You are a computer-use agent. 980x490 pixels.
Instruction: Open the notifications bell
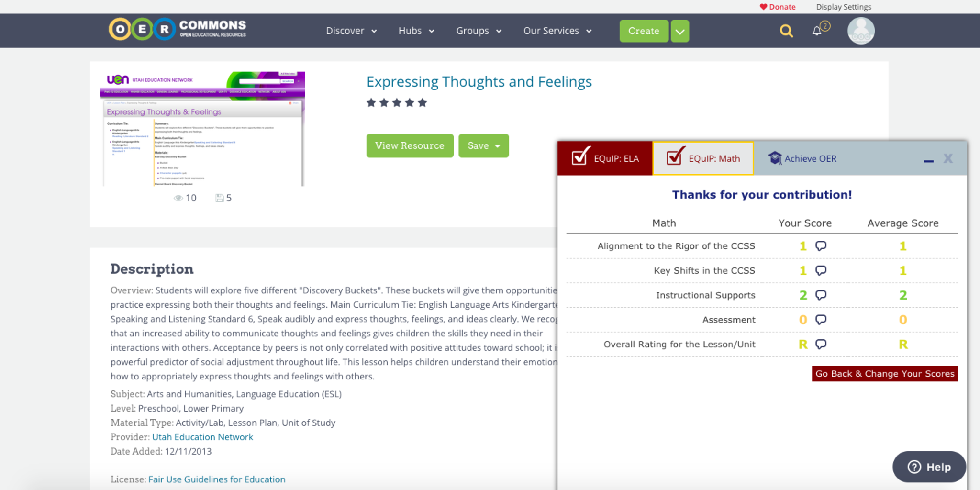tap(817, 31)
